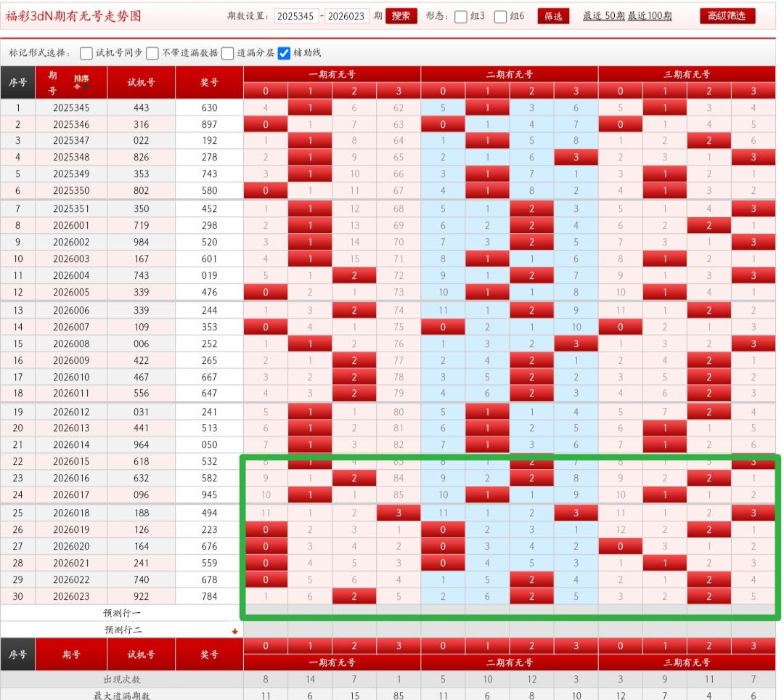Click the bottom 试机号 footer header

141,654
